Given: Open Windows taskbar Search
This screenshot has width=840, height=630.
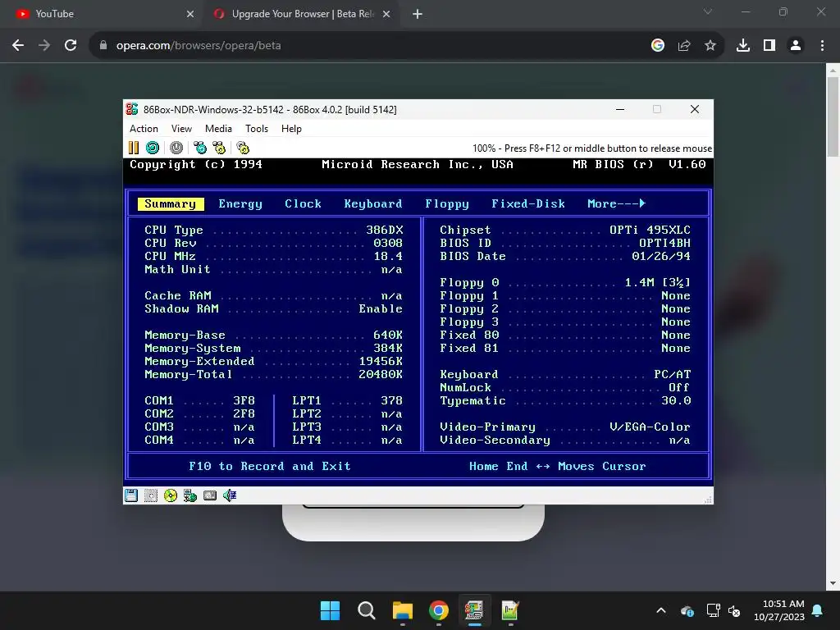Looking at the screenshot, I should [367, 610].
